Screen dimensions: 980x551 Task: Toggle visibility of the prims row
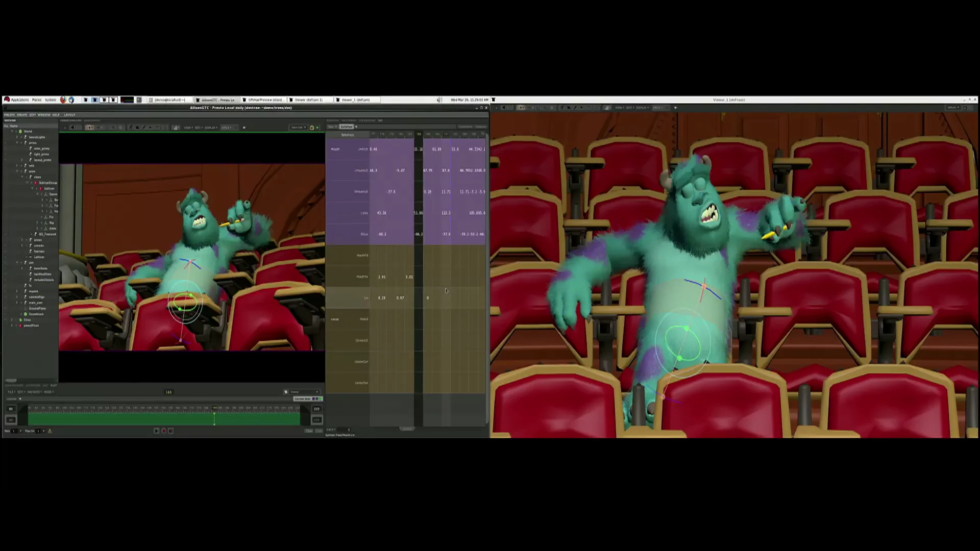coord(6,142)
